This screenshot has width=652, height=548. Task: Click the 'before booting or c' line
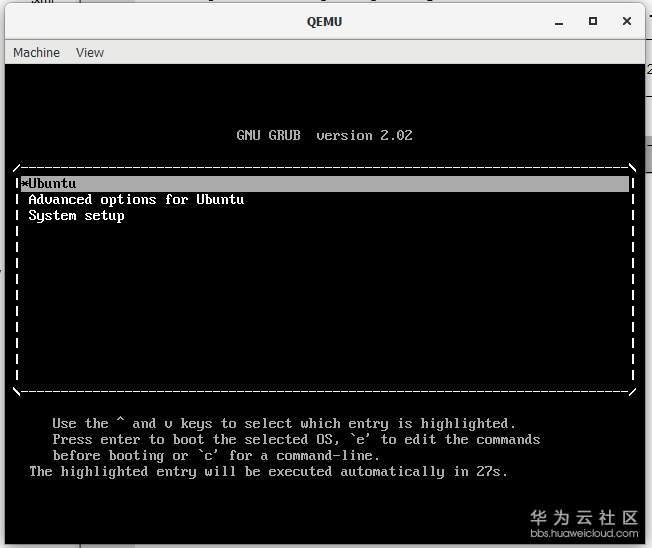[216, 456]
